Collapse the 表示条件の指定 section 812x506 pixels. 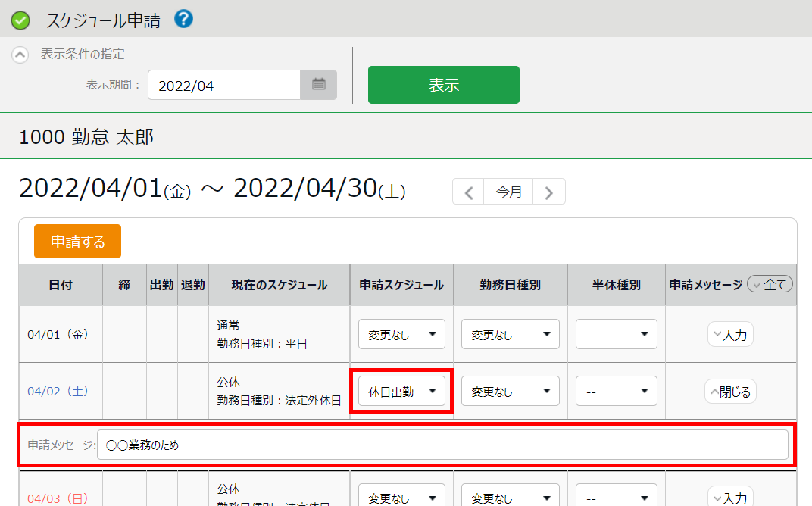[21, 55]
